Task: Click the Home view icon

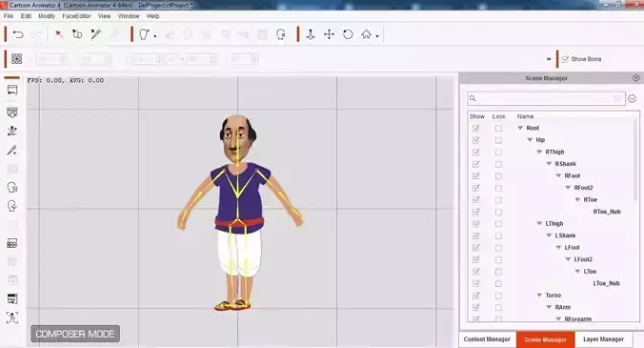Action: click(366, 34)
